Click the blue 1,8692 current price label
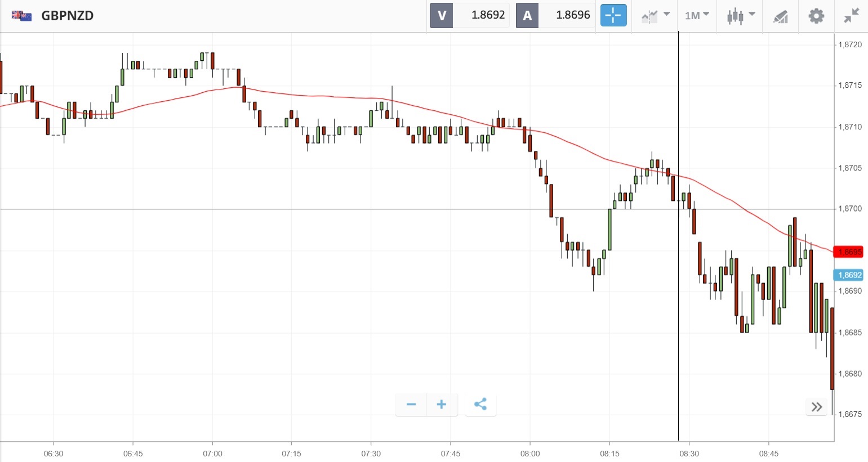The height and width of the screenshot is (462, 868). click(849, 275)
